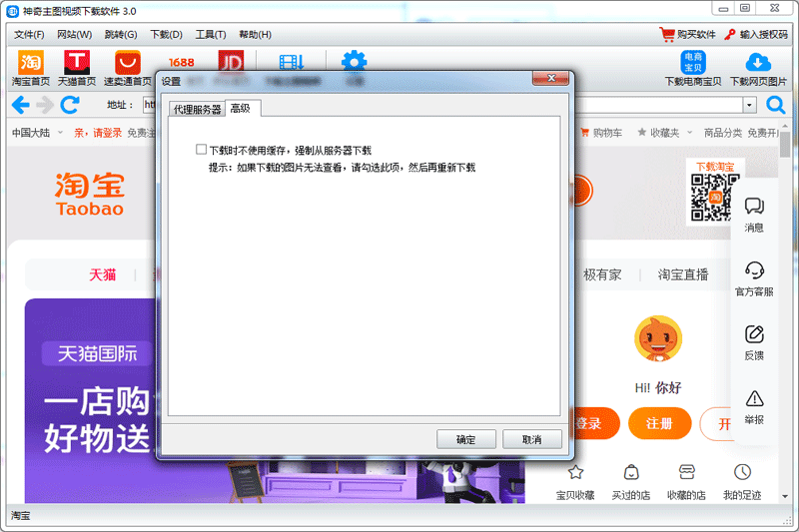Click 天猫国际 banner label
The width and height of the screenshot is (799, 532).
pos(97,353)
